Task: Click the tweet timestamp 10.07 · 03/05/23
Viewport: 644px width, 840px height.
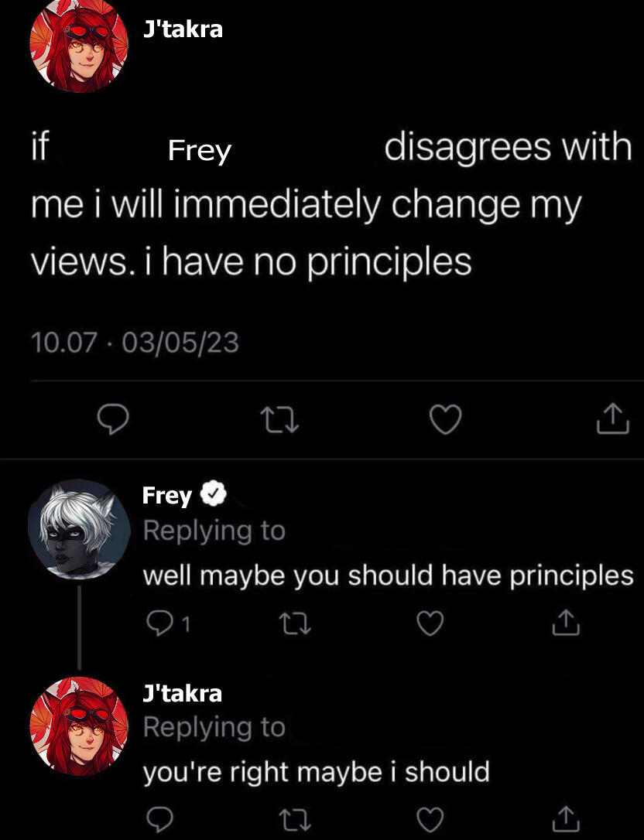Action: 134,342
